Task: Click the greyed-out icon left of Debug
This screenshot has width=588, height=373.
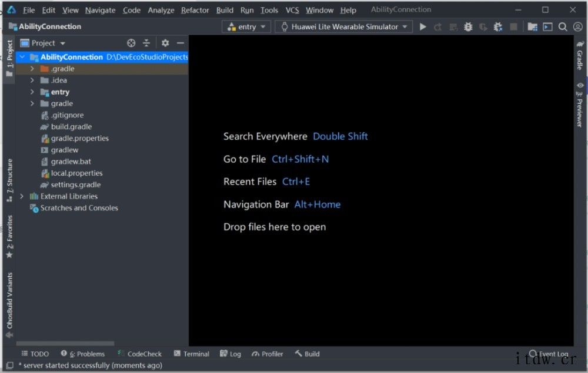Action: click(453, 26)
